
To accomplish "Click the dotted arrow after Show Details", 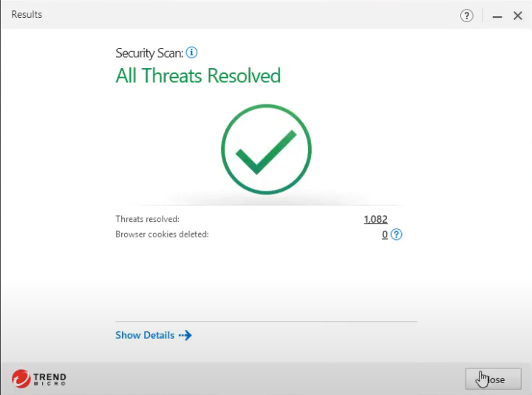I will tap(185, 335).
